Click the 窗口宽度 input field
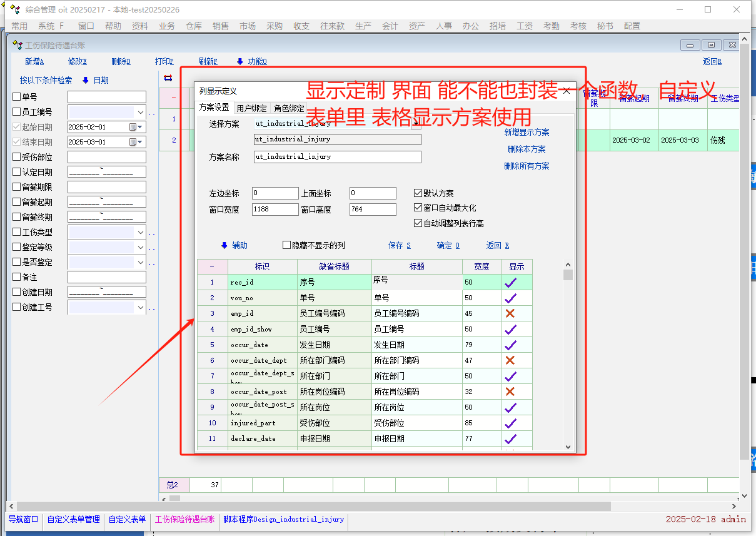The height and width of the screenshot is (536, 756). tap(275, 210)
